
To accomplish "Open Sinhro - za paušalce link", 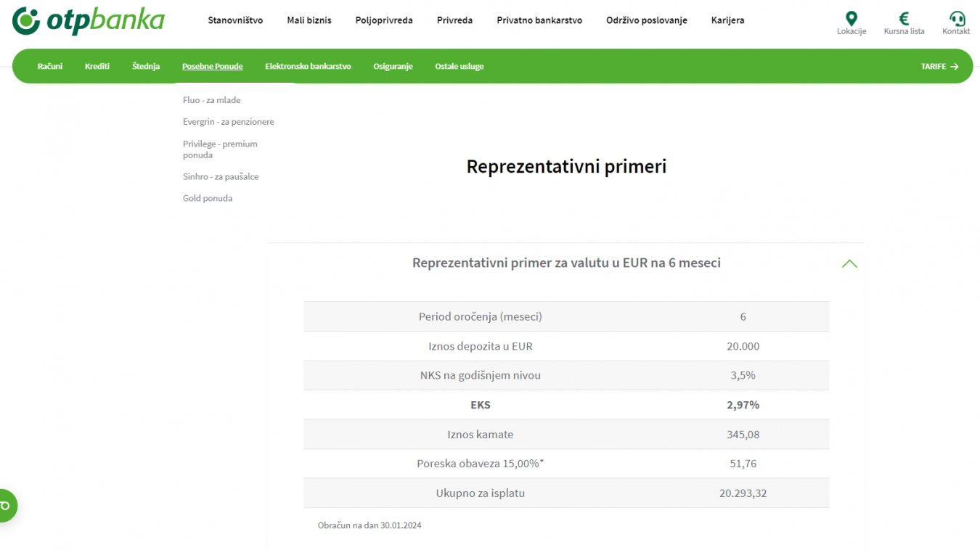I will point(221,176).
